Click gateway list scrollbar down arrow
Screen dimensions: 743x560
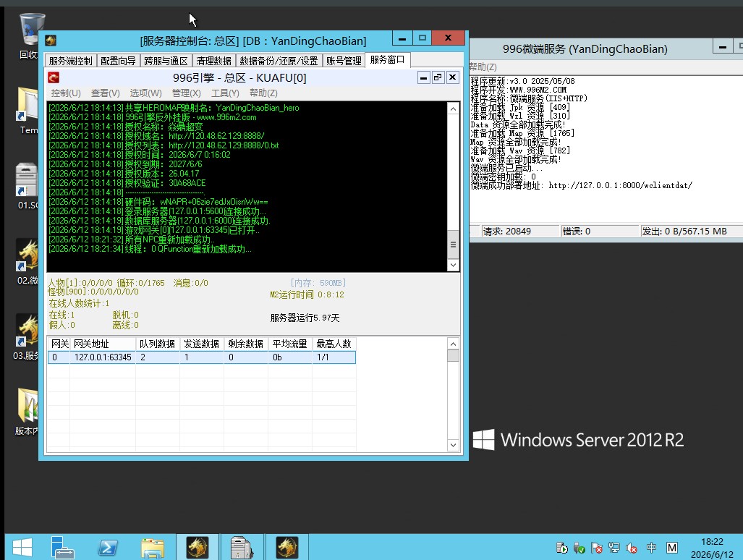(x=453, y=445)
